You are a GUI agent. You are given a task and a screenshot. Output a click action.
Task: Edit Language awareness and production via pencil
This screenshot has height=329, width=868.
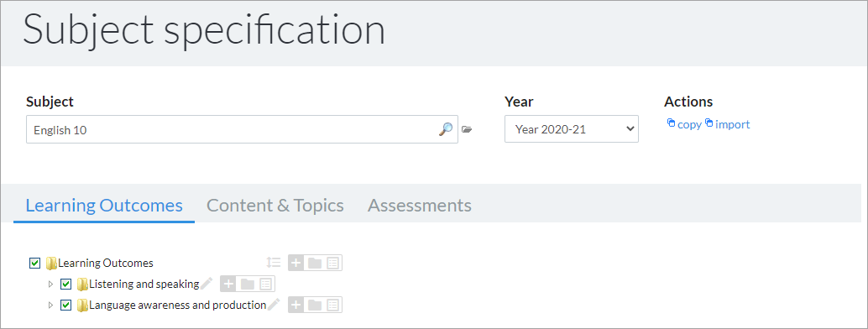[x=274, y=305]
